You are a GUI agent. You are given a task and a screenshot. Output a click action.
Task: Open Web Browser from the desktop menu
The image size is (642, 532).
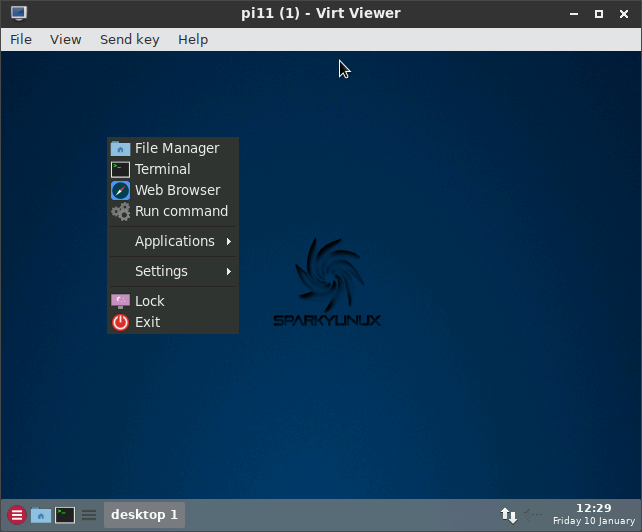(173, 190)
